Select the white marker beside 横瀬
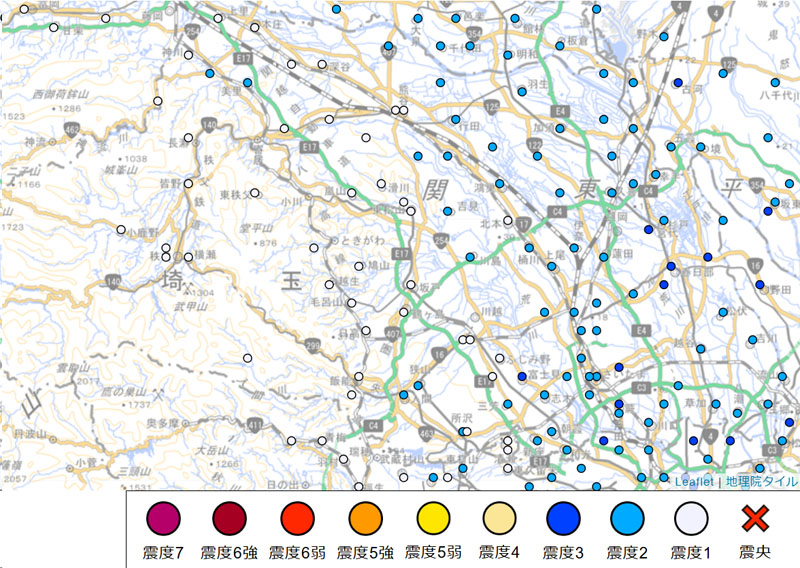800x568 pixels. pyautogui.click(x=188, y=257)
